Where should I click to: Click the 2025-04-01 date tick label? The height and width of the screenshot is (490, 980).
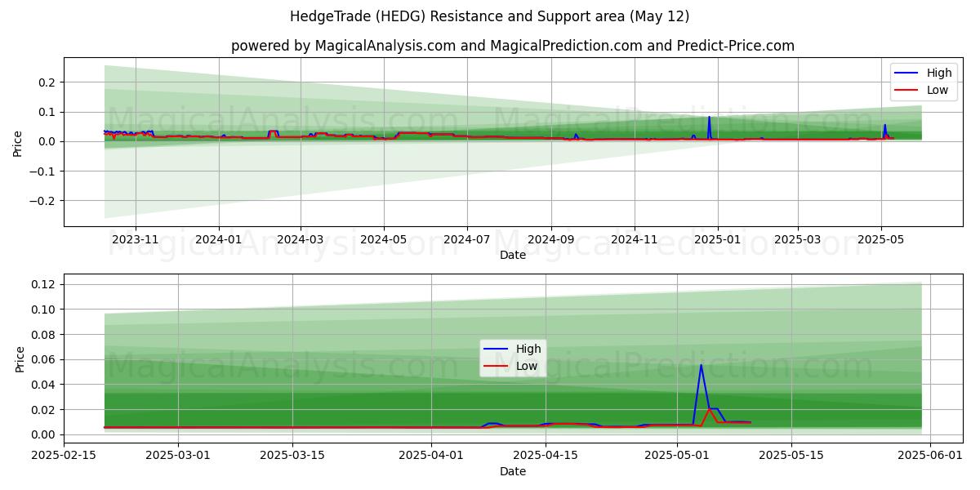(x=432, y=456)
